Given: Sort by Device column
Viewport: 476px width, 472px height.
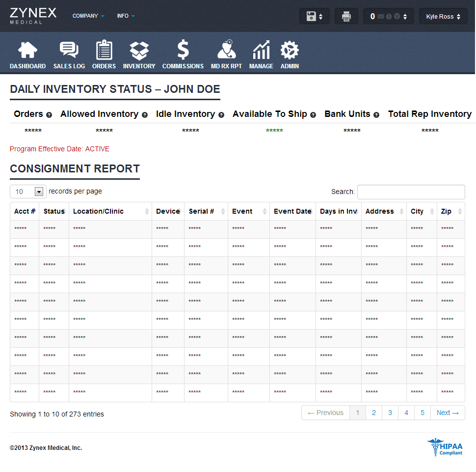Looking at the screenshot, I should point(168,211).
